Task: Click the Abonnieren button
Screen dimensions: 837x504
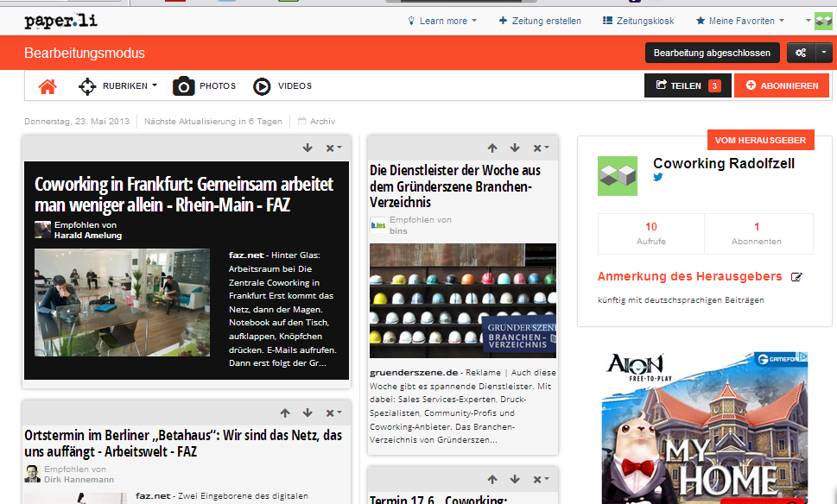Action: point(781,85)
